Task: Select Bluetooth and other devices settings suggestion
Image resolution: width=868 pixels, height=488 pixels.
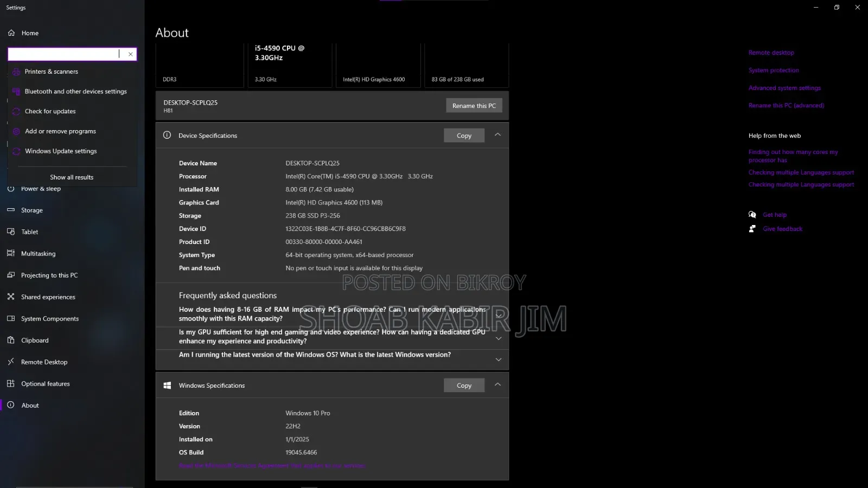Action: click(72, 92)
